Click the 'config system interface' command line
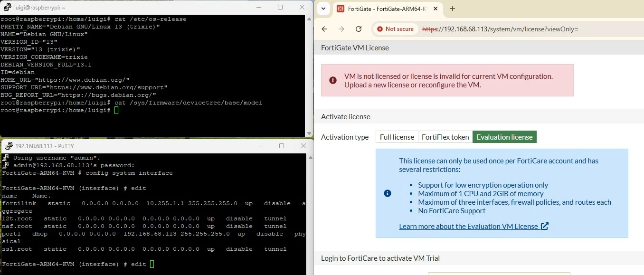This screenshot has height=275, width=644. click(x=87, y=173)
